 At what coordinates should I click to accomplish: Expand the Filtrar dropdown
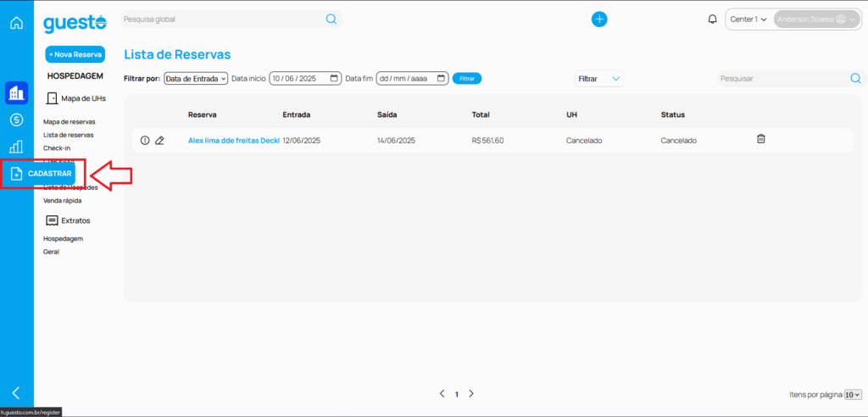point(599,79)
